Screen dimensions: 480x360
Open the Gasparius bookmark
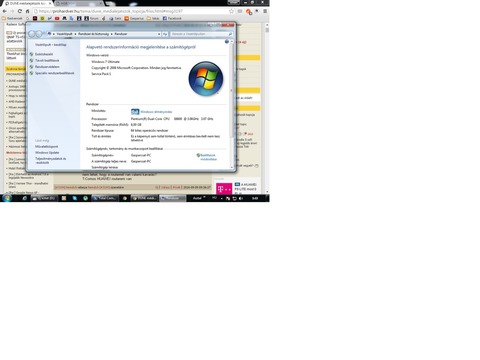pos(134,18)
